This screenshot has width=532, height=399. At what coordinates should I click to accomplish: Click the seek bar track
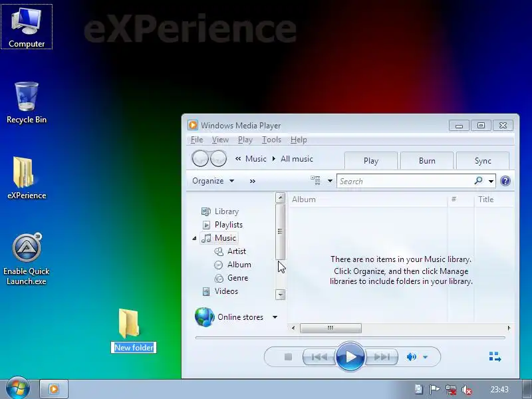tap(350, 338)
